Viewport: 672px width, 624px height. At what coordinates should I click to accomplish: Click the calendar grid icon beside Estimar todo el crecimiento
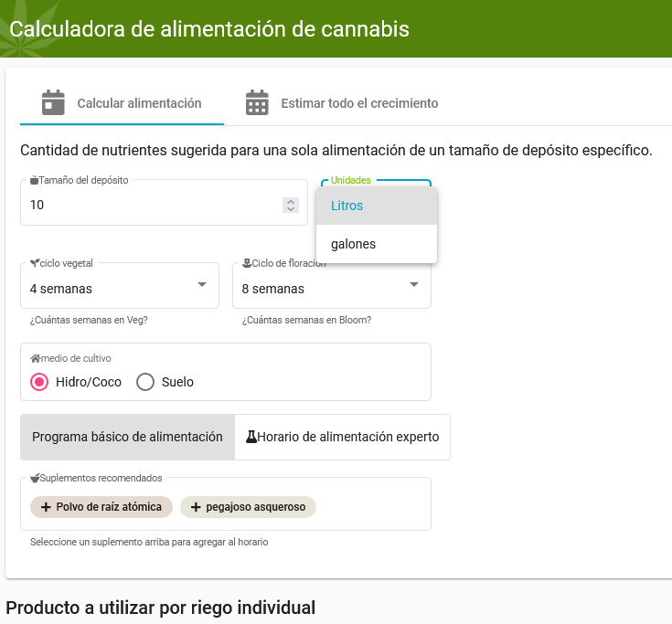point(257,102)
